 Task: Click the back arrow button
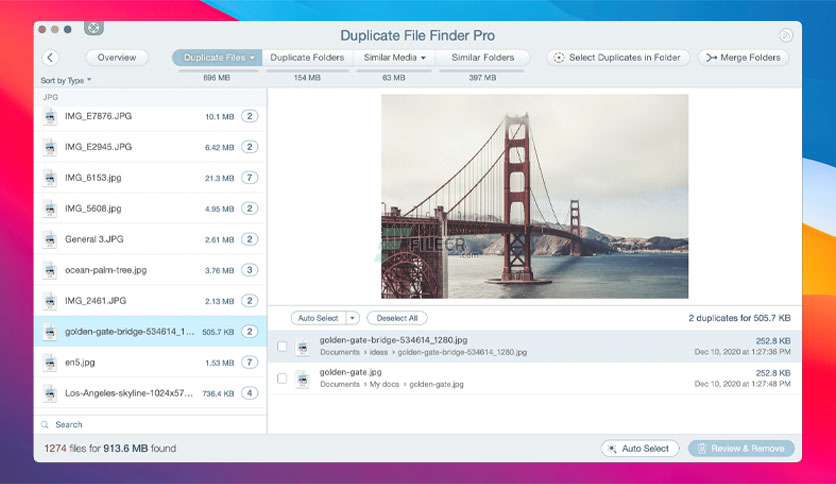50,58
